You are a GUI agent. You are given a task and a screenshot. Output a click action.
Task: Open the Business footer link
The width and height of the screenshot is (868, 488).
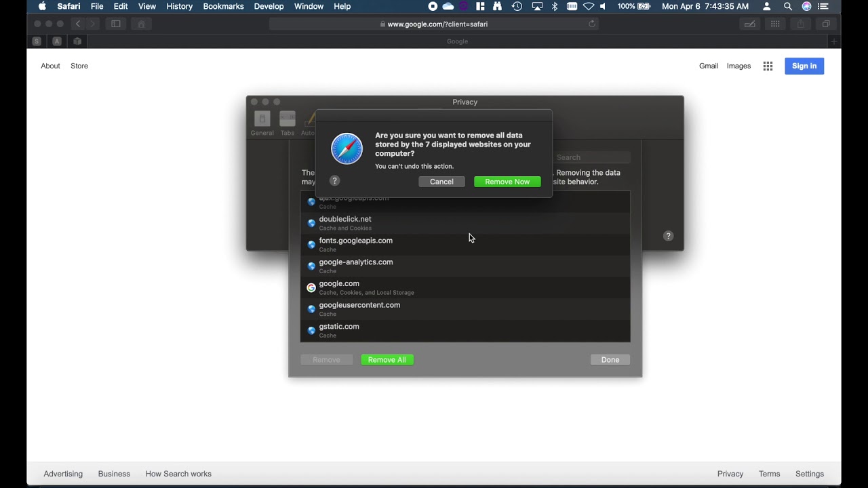click(x=114, y=474)
